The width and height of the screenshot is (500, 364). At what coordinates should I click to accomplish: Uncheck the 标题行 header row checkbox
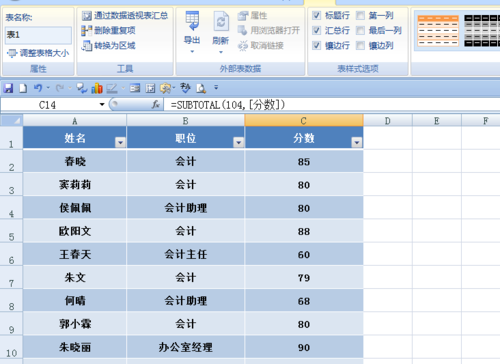point(317,15)
